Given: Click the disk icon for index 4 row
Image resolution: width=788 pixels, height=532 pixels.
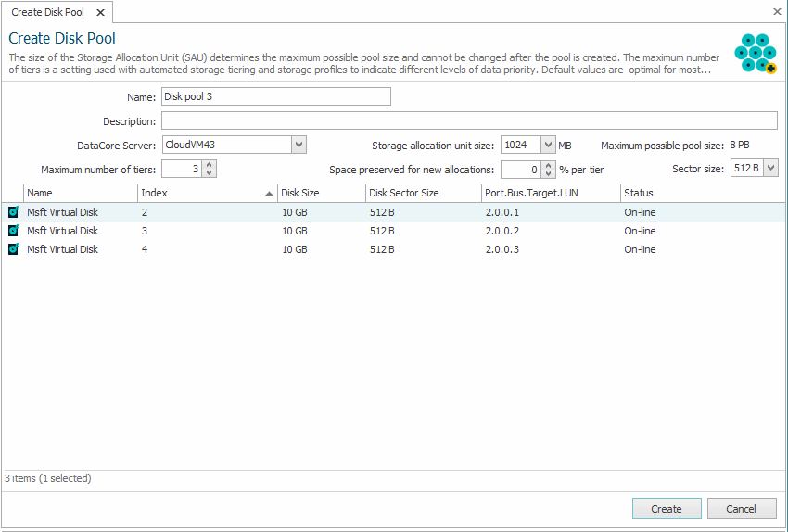Looking at the screenshot, I should click(x=14, y=249).
